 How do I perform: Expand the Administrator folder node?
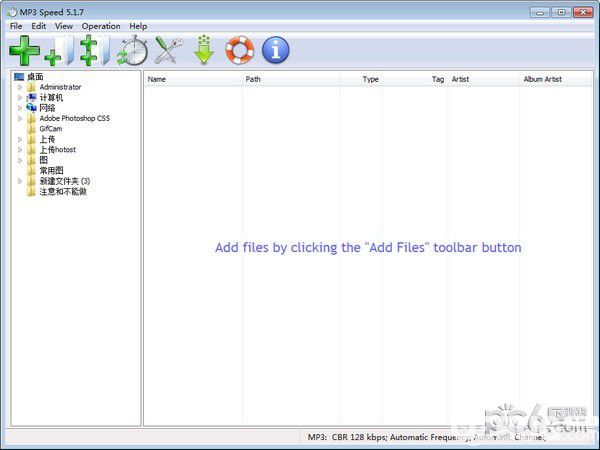(20, 87)
